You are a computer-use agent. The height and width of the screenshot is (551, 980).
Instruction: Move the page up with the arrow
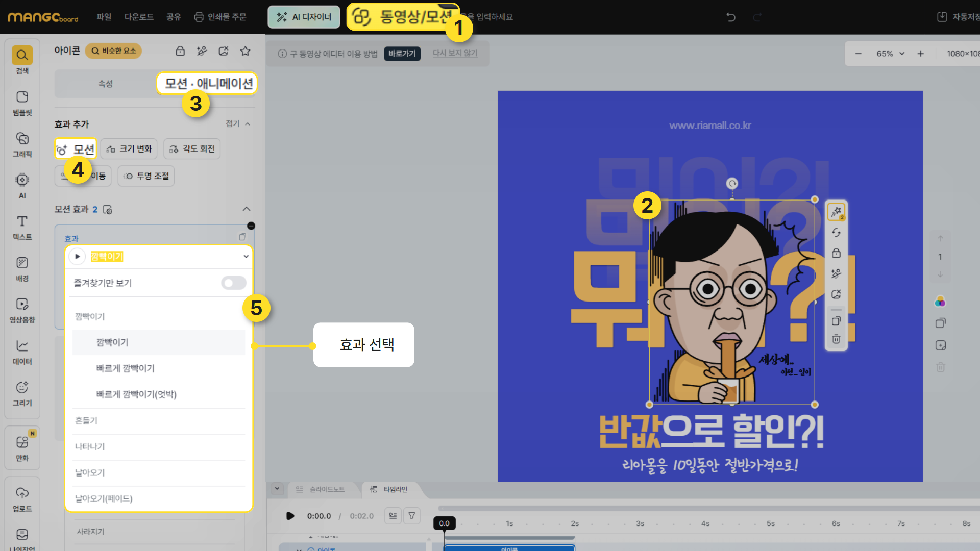[x=940, y=238]
